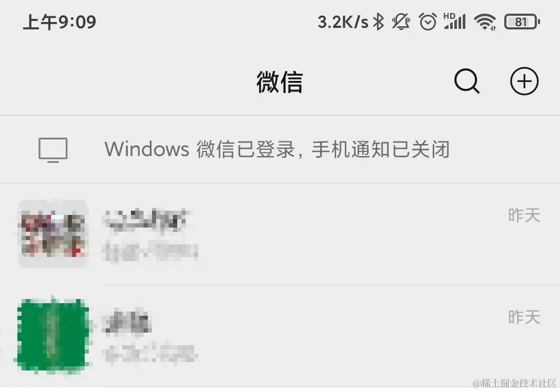Tap the 昨天 timestamp of second chat
This screenshot has height=392, width=560.
(x=524, y=317)
